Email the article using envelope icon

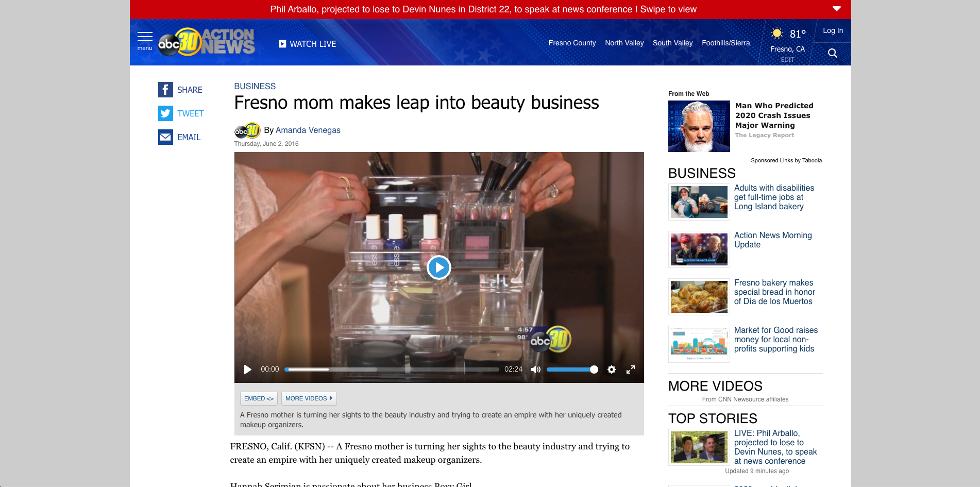165,137
